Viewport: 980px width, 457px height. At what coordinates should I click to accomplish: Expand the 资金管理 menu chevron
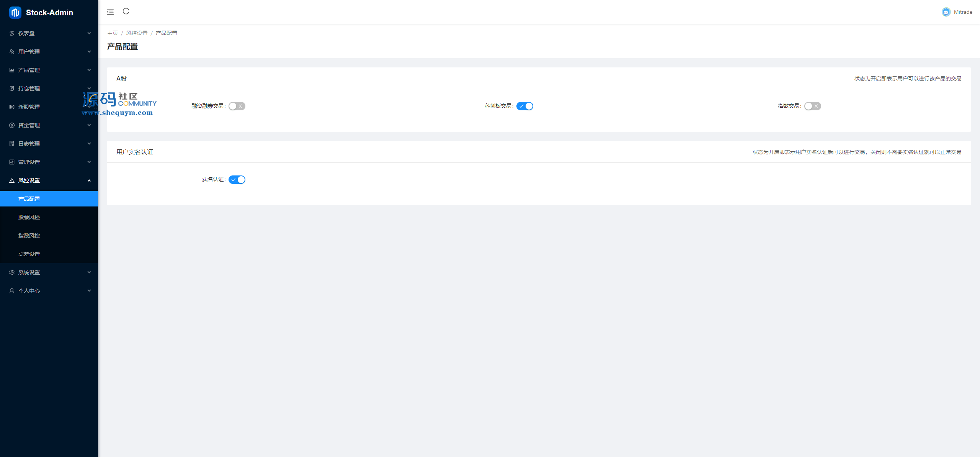point(89,125)
